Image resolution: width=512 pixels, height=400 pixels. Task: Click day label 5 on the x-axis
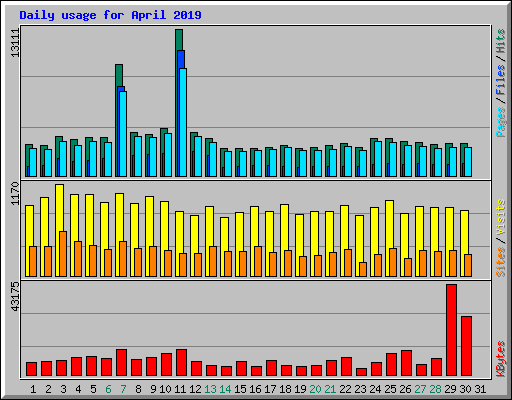93,389
